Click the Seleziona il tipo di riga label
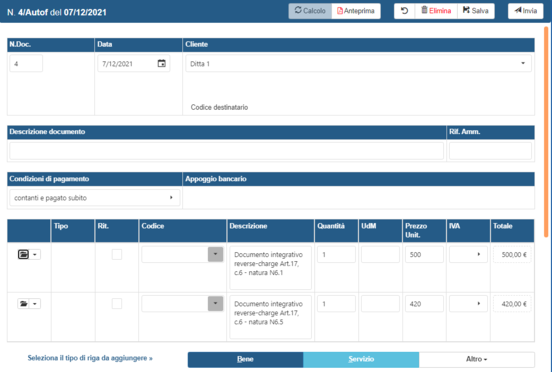The height and width of the screenshot is (372, 552). (90, 358)
